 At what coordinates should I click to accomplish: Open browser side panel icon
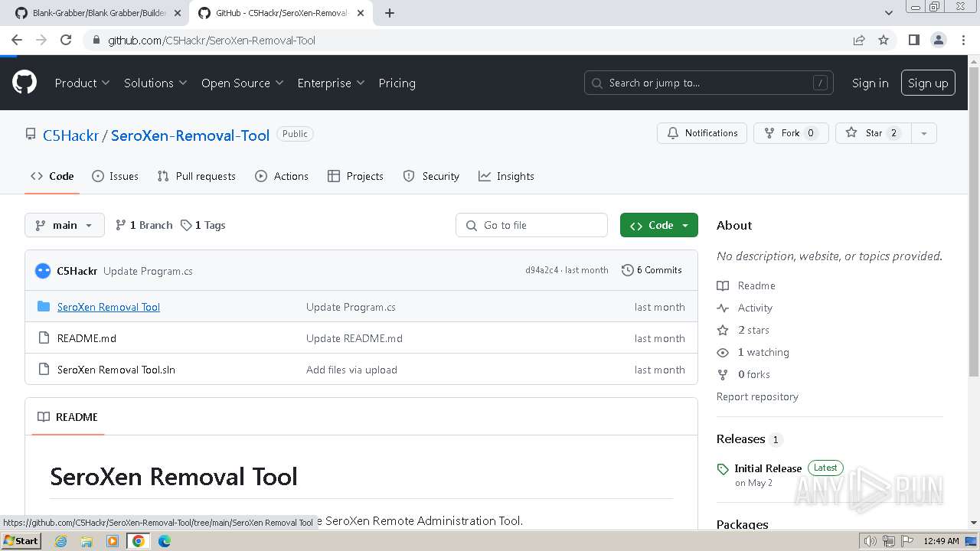click(913, 40)
